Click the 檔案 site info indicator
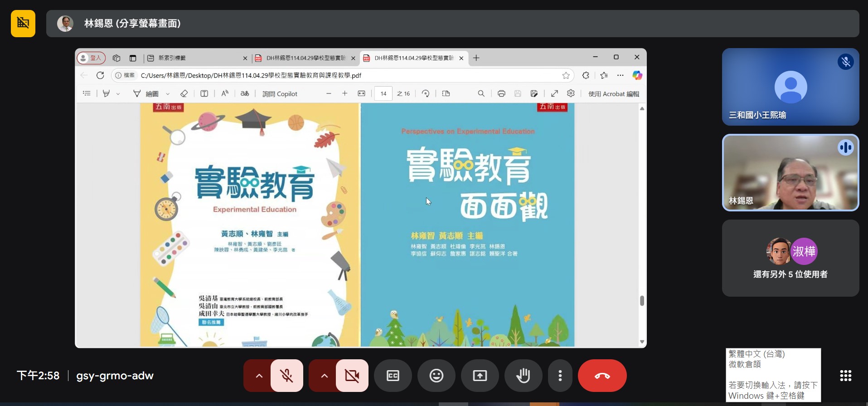868x406 pixels. tap(125, 75)
